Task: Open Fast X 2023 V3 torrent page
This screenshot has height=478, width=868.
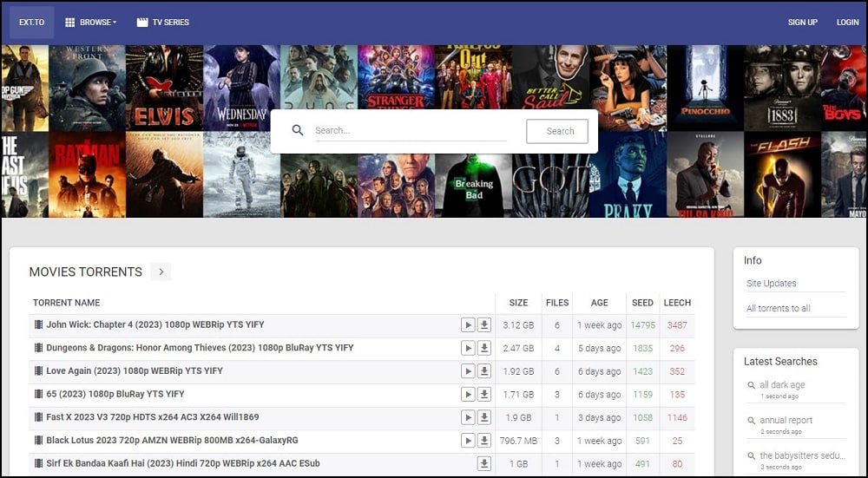Action: click(x=152, y=417)
